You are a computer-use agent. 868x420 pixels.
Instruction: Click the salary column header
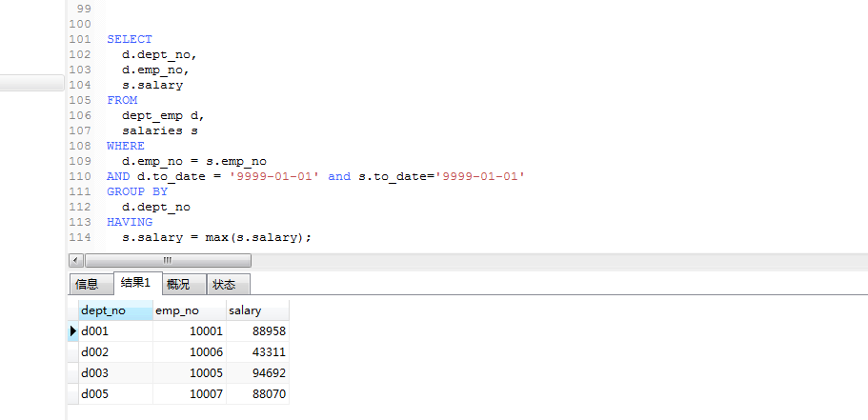coord(257,310)
